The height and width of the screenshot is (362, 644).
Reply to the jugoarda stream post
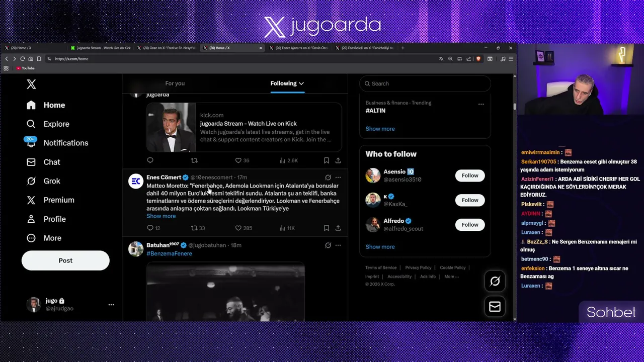pos(150,160)
